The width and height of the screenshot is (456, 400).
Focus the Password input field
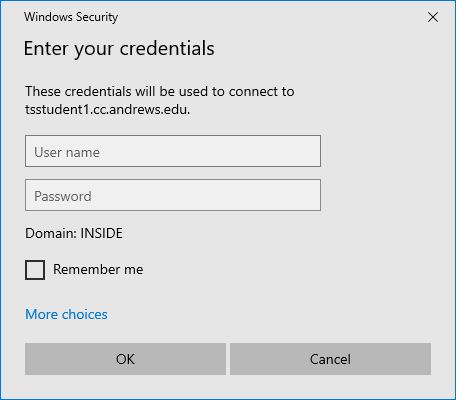173,195
